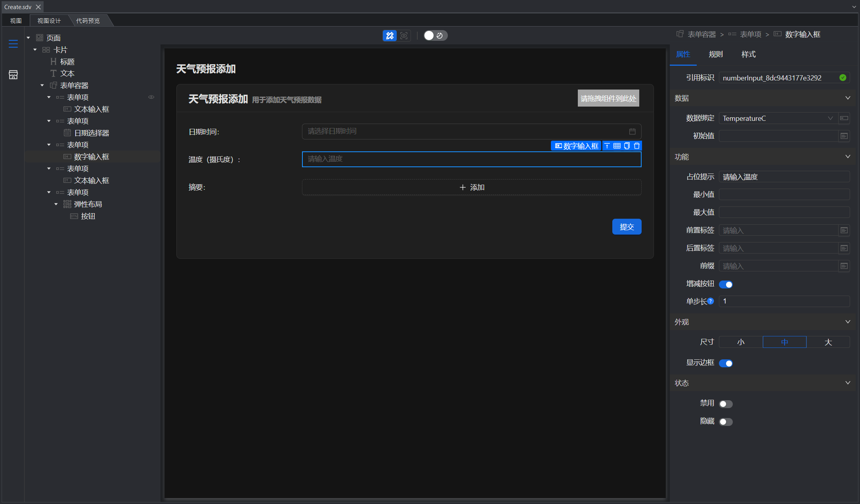Click the table grid icon on selection toolbar
860x504 pixels.
tap(617, 146)
